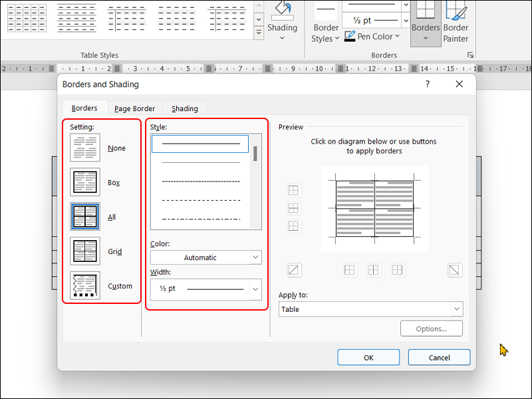Select the dotted line style in list
532x399 pixels.
coord(200,162)
